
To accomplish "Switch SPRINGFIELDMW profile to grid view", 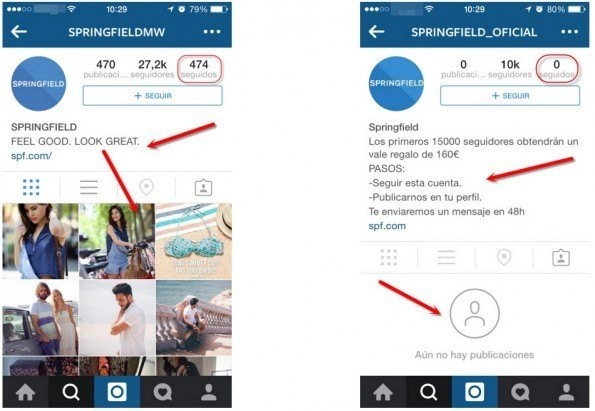I will tap(31, 187).
